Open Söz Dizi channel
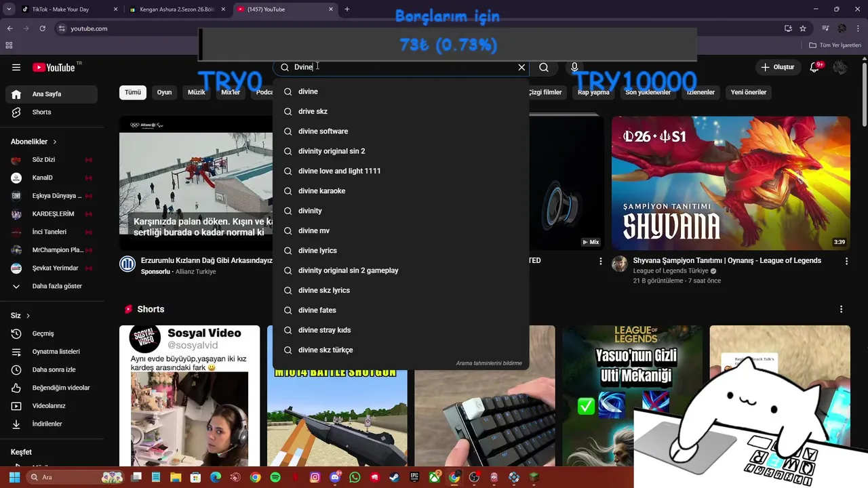This screenshot has height=488, width=868. coord(52,160)
